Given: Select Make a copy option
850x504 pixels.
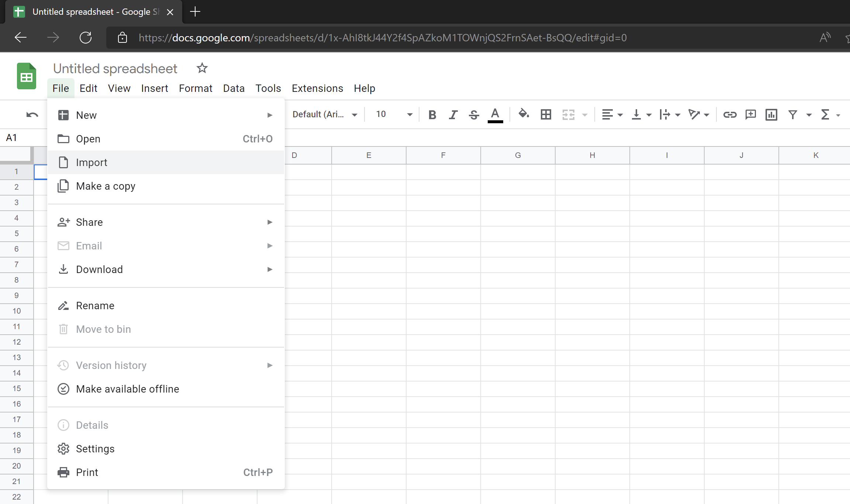Looking at the screenshot, I should (x=105, y=186).
